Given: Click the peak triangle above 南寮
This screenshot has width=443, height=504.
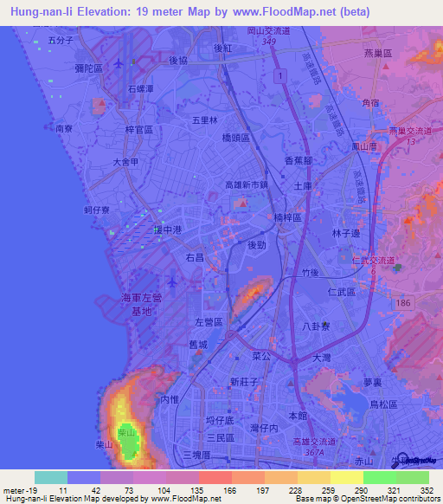Looking at the screenshot, I should click(x=102, y=103).
